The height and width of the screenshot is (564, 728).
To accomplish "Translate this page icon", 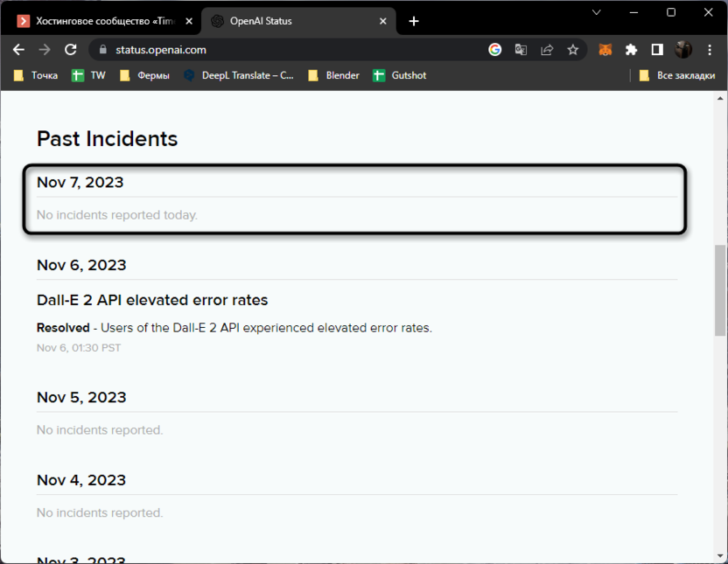I will (x=521, y=50).
